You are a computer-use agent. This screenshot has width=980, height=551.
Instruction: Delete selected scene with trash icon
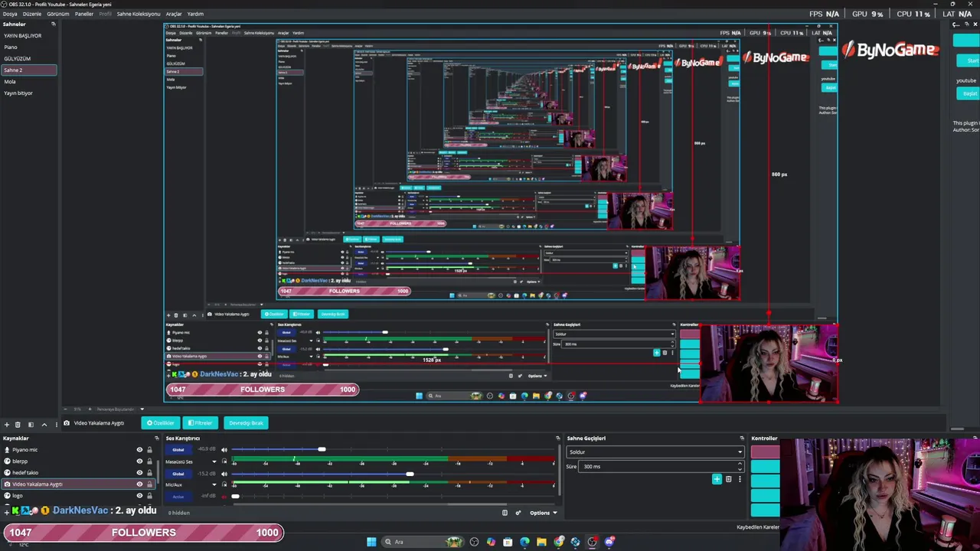click(18, 424)
